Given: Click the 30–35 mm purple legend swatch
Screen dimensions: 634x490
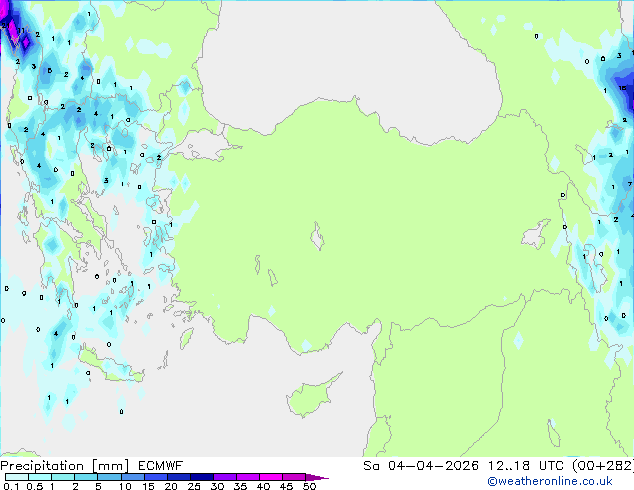Looking at the screenshot, I should (224, 477).
